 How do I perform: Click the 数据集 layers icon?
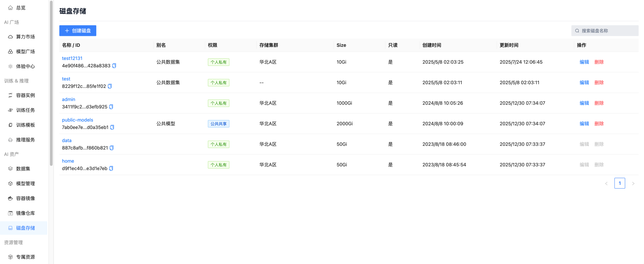[10, 169]
